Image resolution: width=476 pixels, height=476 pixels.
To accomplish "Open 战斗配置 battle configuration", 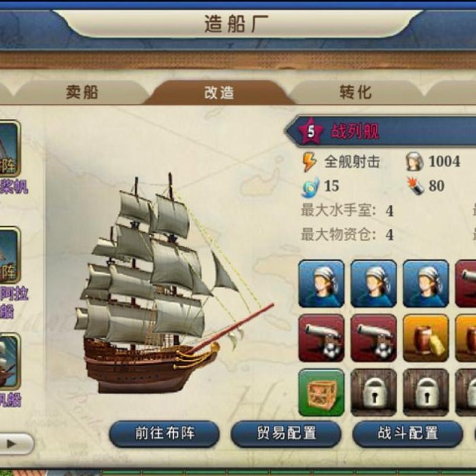I will [x=407, y=434].
